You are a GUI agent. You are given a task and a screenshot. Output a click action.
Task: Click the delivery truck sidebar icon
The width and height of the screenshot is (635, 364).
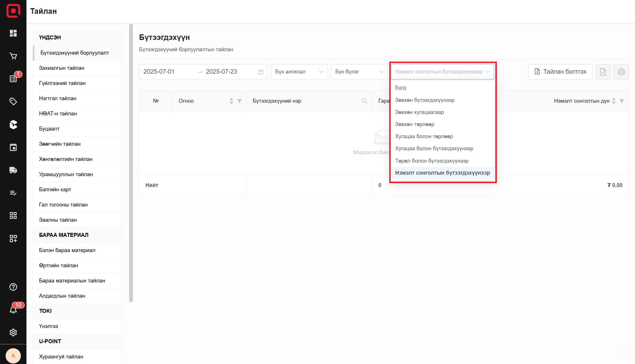click(13, 170)
